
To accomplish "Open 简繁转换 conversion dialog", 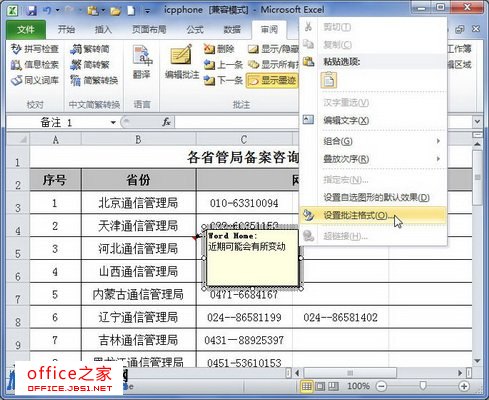I will (x=94, y=80).
